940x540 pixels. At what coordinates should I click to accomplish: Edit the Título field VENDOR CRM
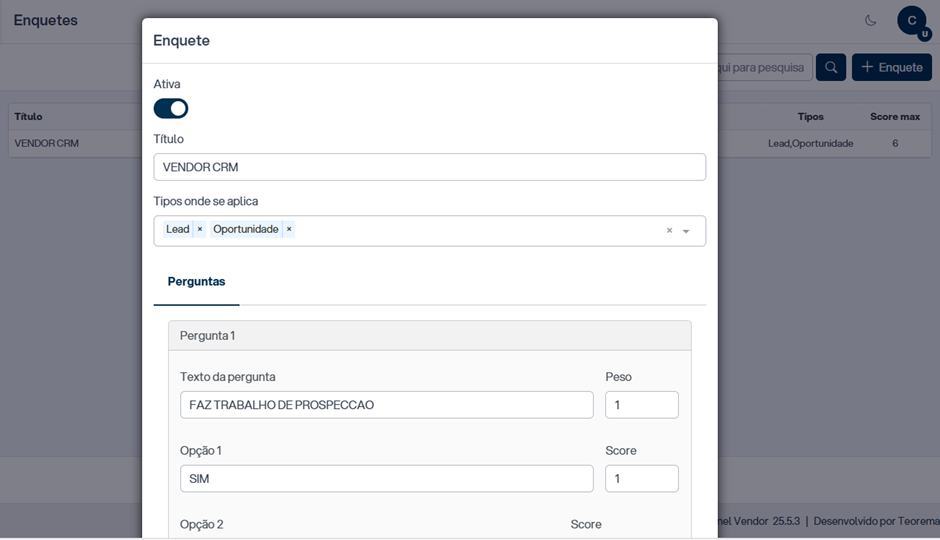coord(429,167)
